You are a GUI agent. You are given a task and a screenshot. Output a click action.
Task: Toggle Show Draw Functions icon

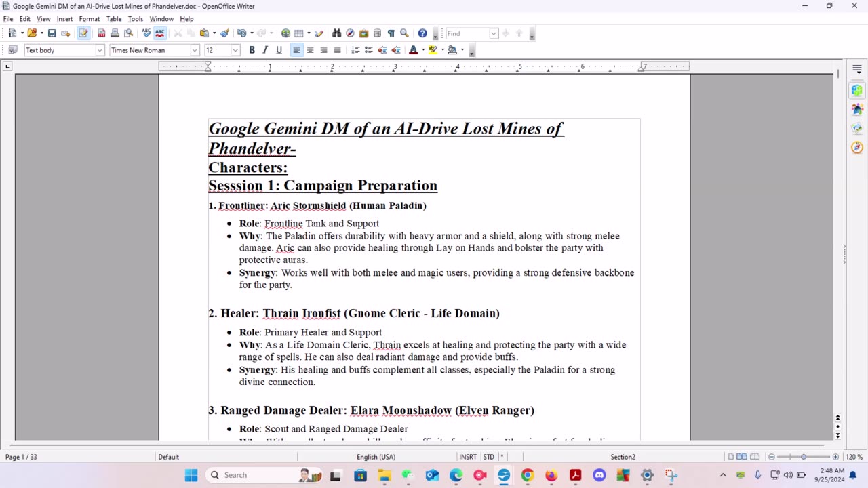319,33
